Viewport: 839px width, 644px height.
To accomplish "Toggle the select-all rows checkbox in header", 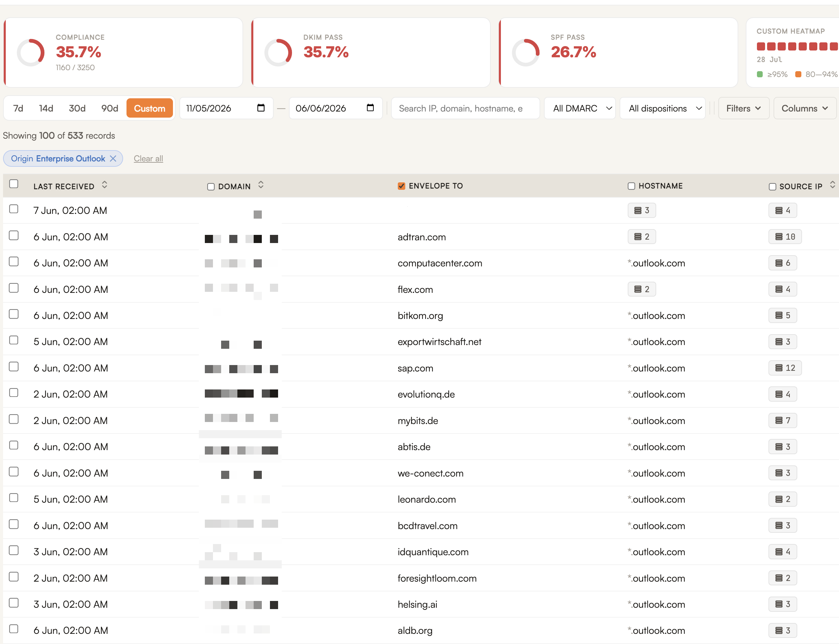I will point(14,184).
